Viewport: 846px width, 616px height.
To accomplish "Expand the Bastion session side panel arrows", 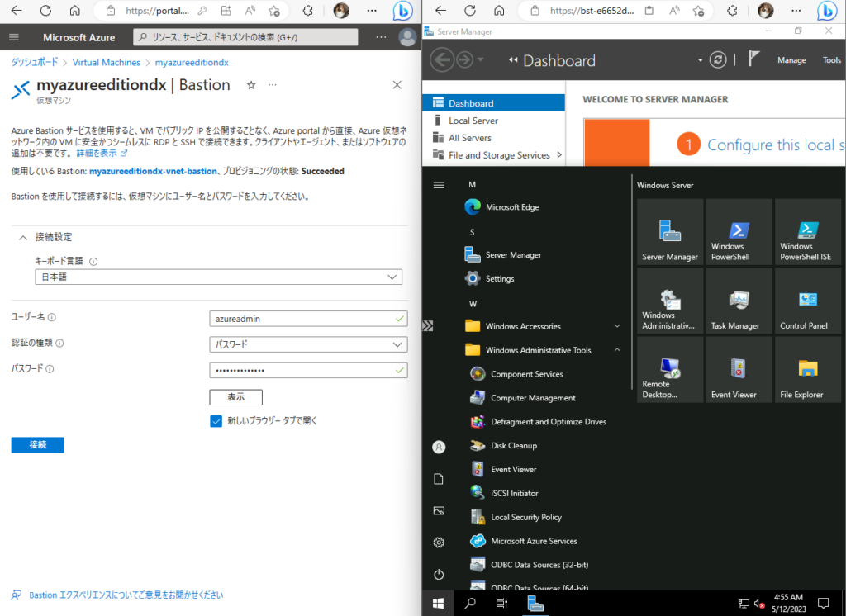I will 428,326.
